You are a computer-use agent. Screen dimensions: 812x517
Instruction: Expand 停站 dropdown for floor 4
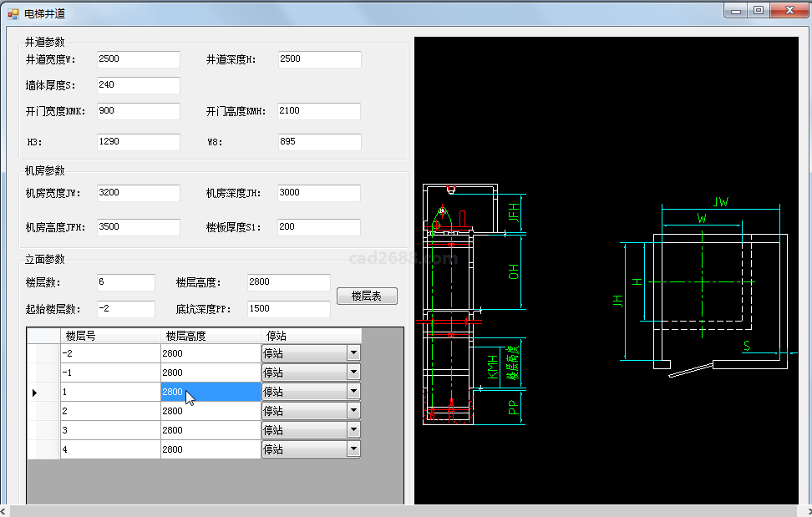click(353, 449)
